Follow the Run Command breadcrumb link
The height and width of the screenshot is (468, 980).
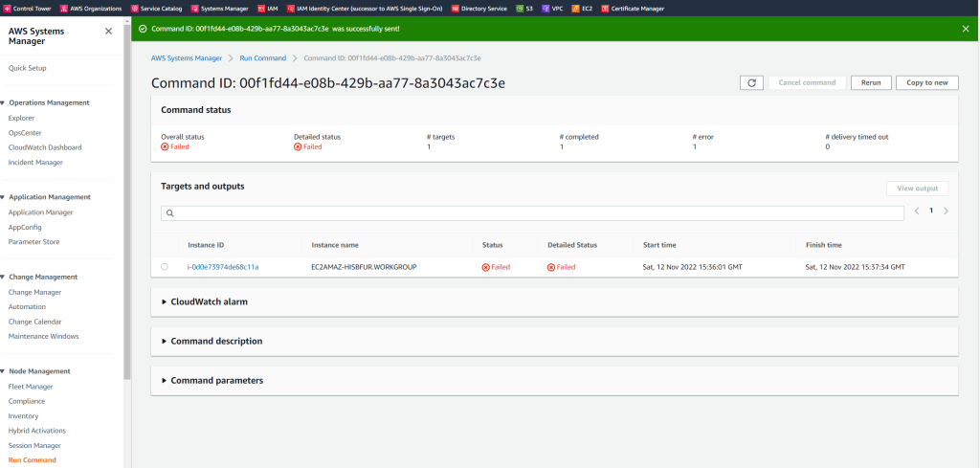(262, 58)
